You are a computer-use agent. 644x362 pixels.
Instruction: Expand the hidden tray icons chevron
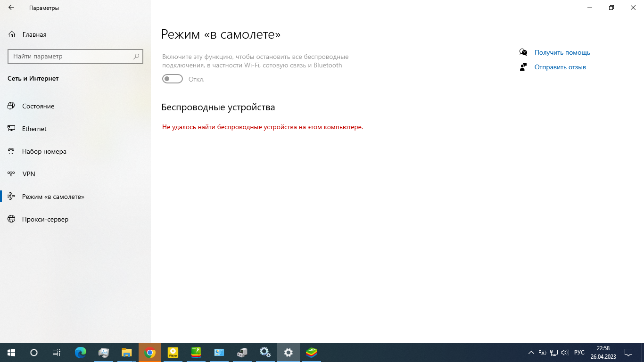tap(531, 353)
